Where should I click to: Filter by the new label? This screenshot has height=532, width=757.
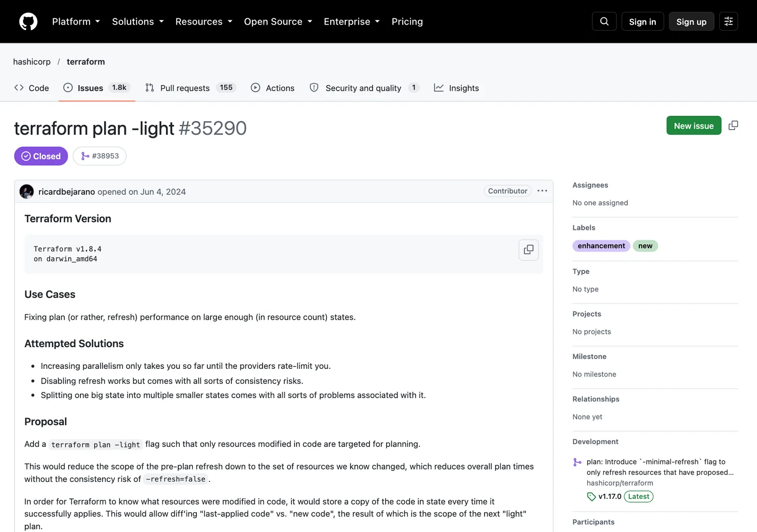click(x=645, y=246)
